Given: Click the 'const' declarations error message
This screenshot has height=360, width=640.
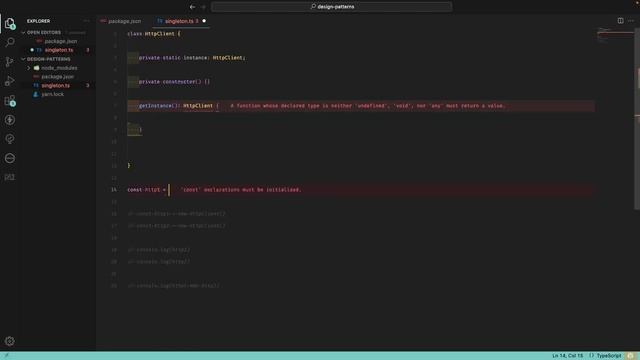Looking at the screenshot, I should tap(241, 190).
